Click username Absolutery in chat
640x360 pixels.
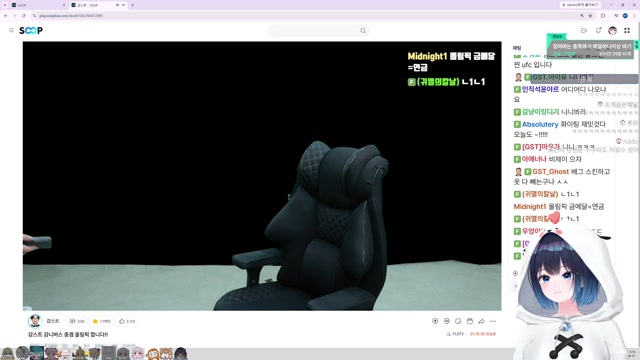[540, 124]
